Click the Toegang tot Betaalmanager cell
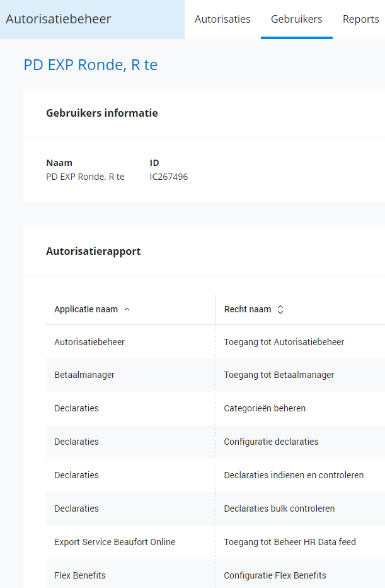385x588 pixels. click(279, 375)
